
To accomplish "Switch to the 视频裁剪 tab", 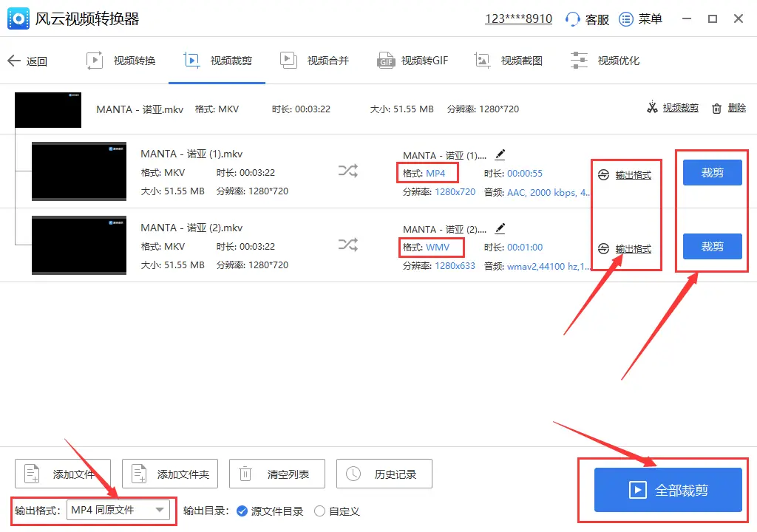I will 217,61.
